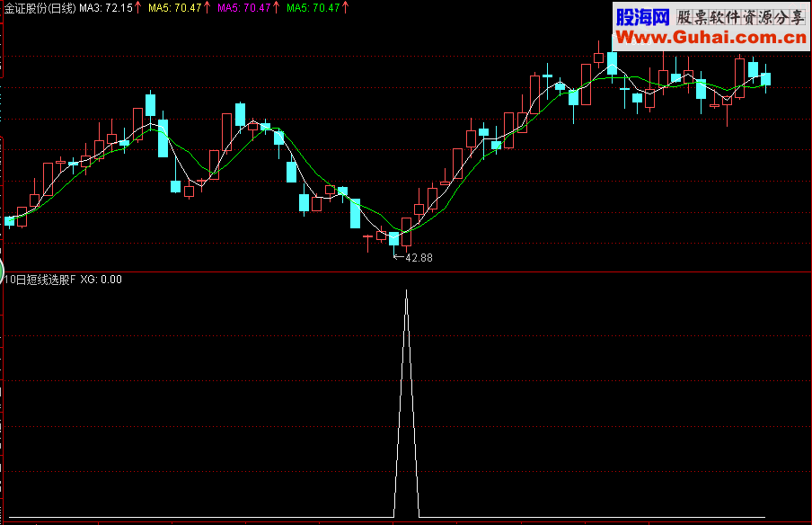
Task: Click the 股票软件资源分享 banner text
Action: pyautogui.click(x=741, y=18)
